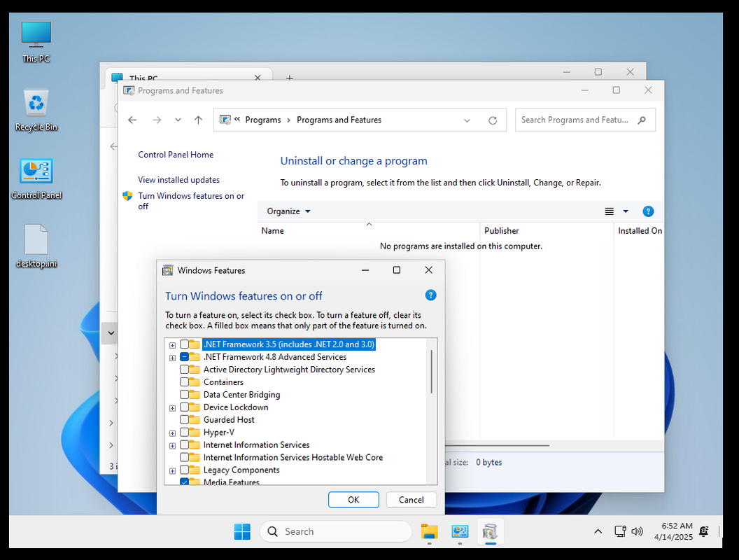Enable Guarded Host checkbox
This screenshot has height=560, width=739.
(x=184, y=419)
